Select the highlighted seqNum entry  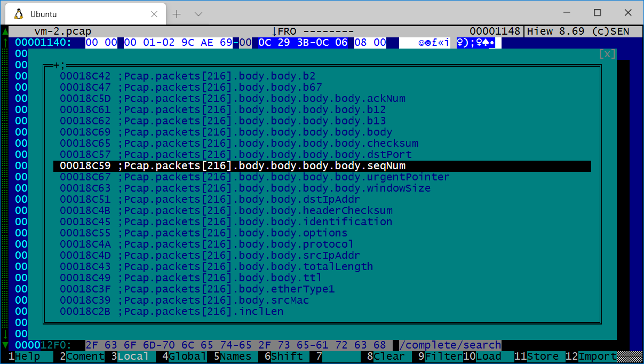(322, 166)
